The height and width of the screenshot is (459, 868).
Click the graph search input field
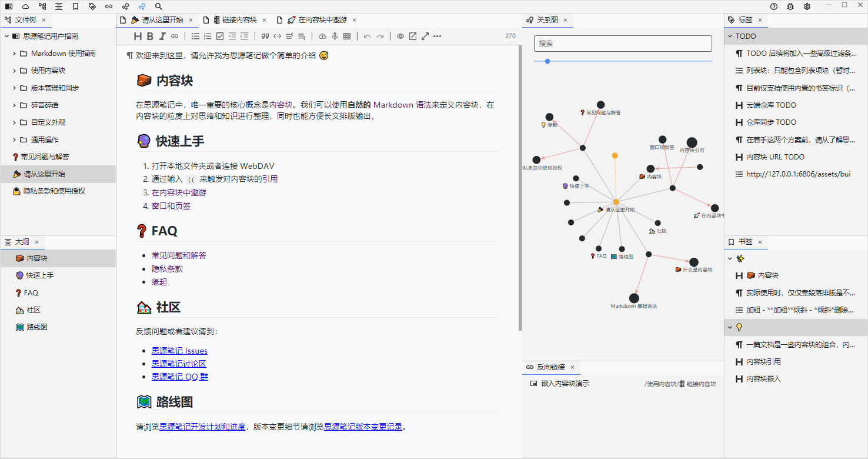click(x=623, y=44)
